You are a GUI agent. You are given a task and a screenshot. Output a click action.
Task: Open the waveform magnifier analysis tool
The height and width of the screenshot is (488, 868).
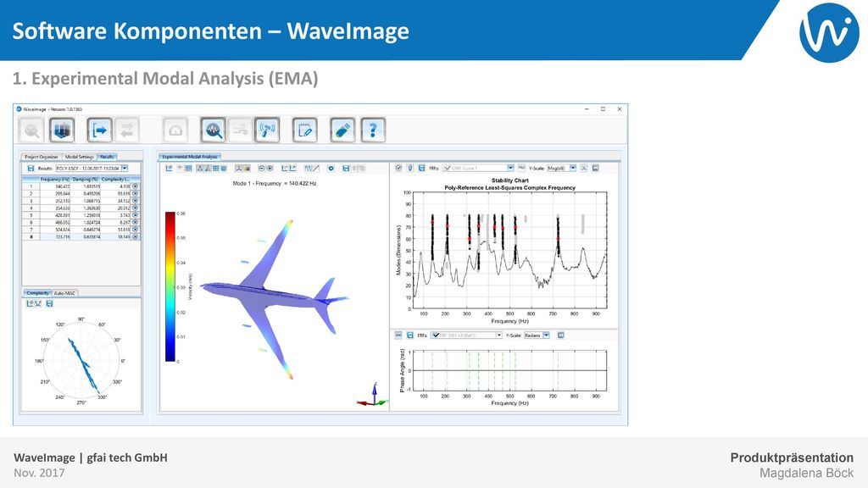(213, 130)
